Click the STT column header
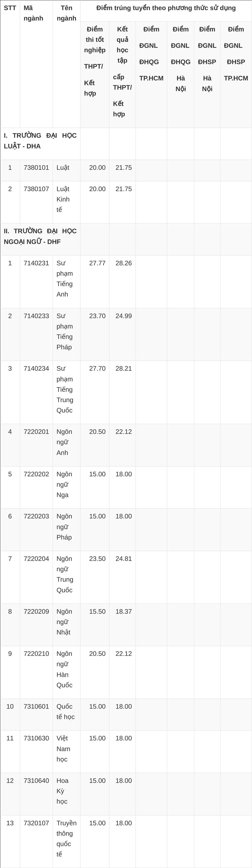 (x=10, y=8)
